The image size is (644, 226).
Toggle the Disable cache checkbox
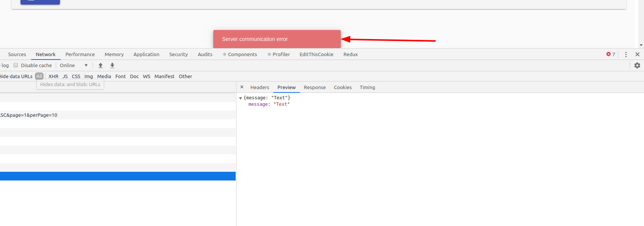(16, 65)
